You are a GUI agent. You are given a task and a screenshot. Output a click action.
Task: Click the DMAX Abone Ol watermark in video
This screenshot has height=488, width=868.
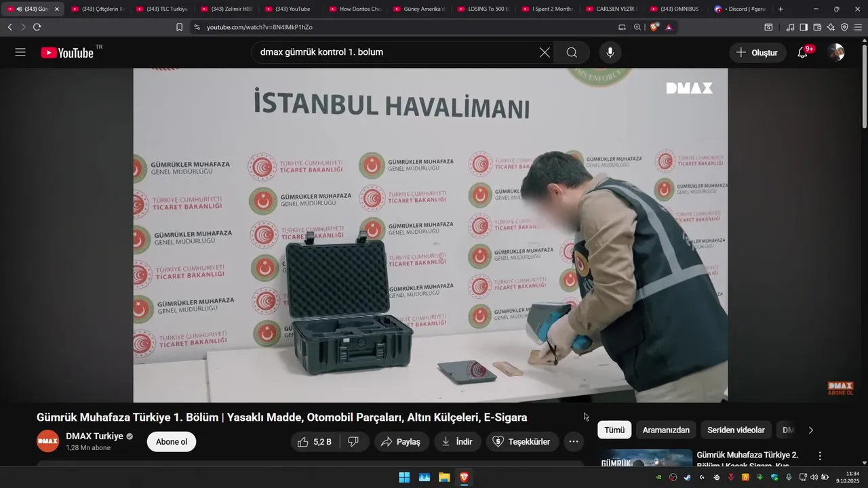point(840,388)
